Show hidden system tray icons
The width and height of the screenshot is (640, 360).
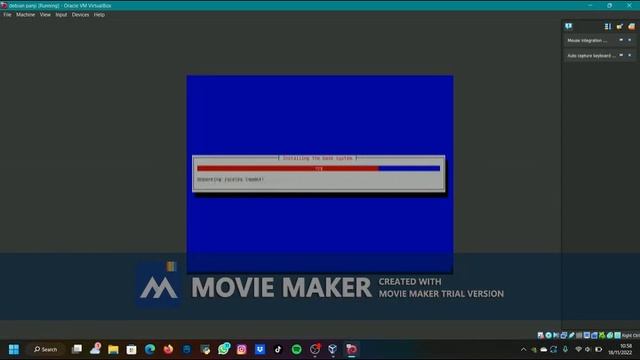coord(524,349)
